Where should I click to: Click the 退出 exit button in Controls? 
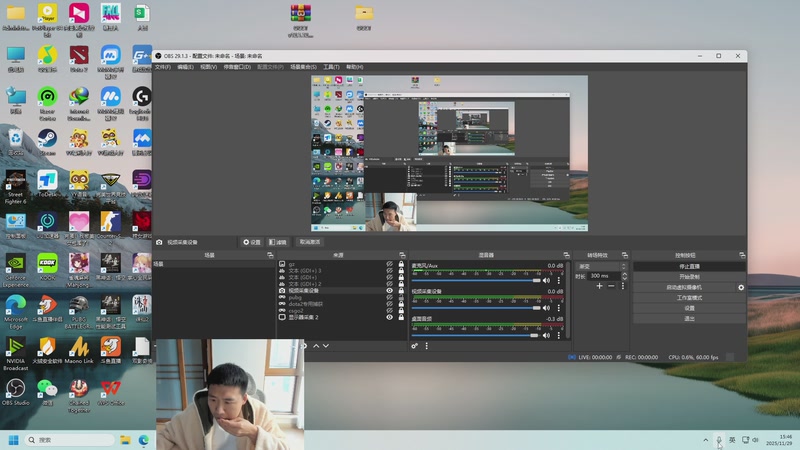[689, 318]
